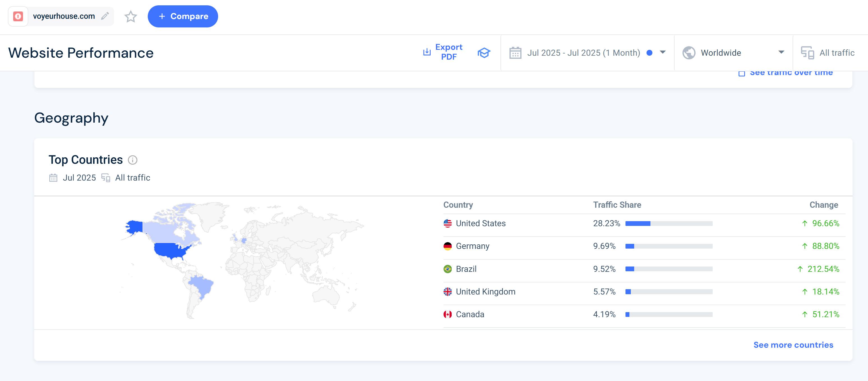Edit the domain with the pencil icon

coord(105,16)
